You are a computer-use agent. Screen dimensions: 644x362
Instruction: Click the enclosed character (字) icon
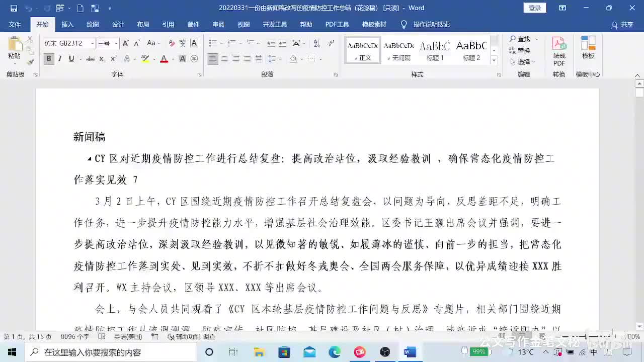(x=194, y=59)
